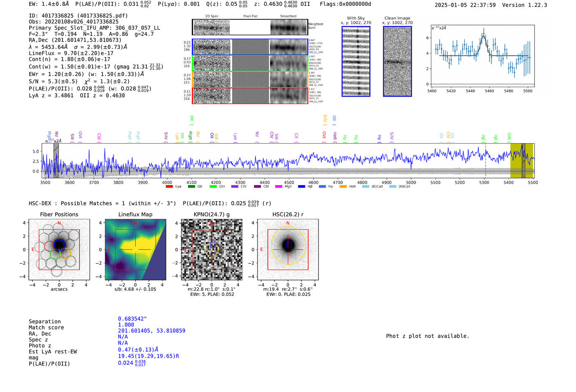Click the gray shaded band near 3550
This screenshot has width=576, height=392.
tap(56, 160)
